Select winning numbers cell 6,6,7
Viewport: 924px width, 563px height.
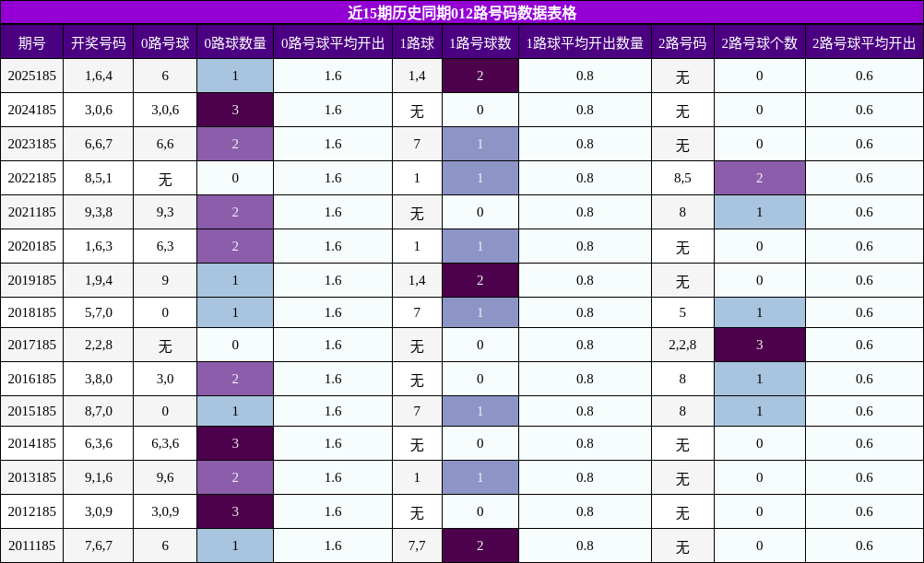pyautogui.click(x=99, y=144)
